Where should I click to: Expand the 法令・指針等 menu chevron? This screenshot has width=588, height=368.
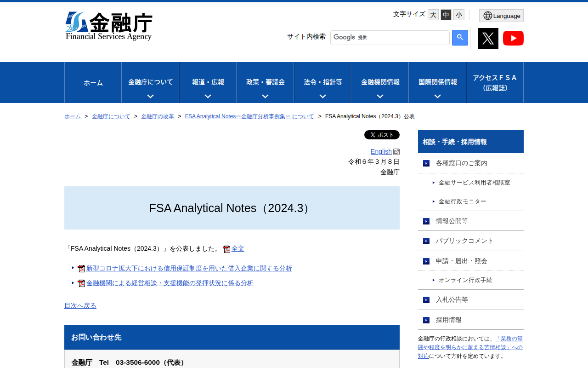pos(322,97)
